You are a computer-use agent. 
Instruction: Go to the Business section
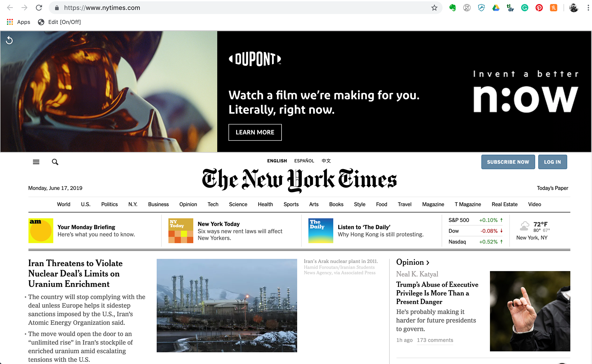[x=158, y=204]
